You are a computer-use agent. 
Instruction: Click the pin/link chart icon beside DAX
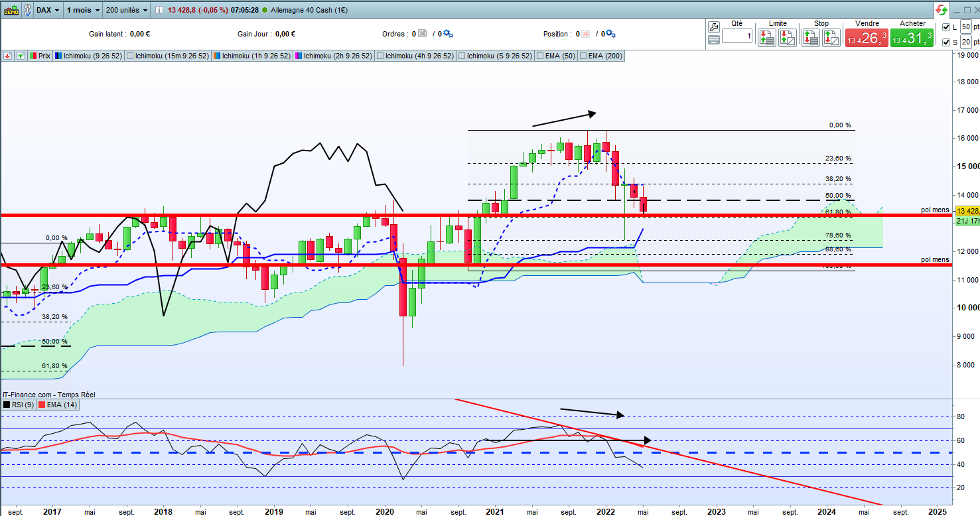click(27, 10)
